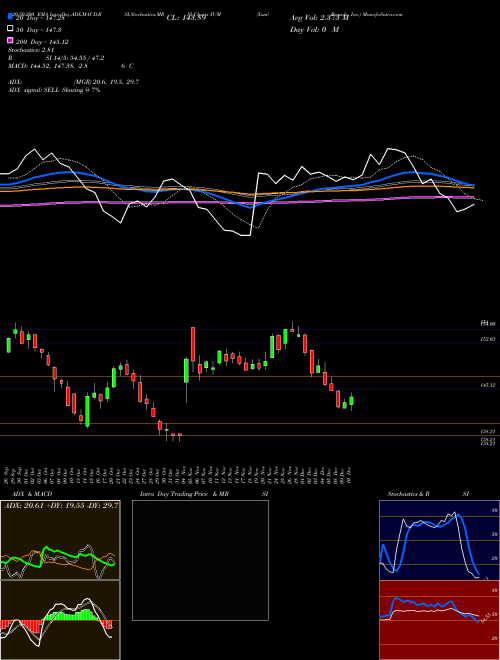Select the '200 Day = 145.12' legend text
The width and height of the screenshot is (500, 660).
42,42
